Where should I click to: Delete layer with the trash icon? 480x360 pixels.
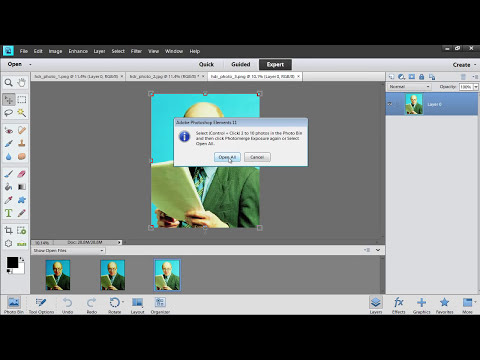[463, 77]
